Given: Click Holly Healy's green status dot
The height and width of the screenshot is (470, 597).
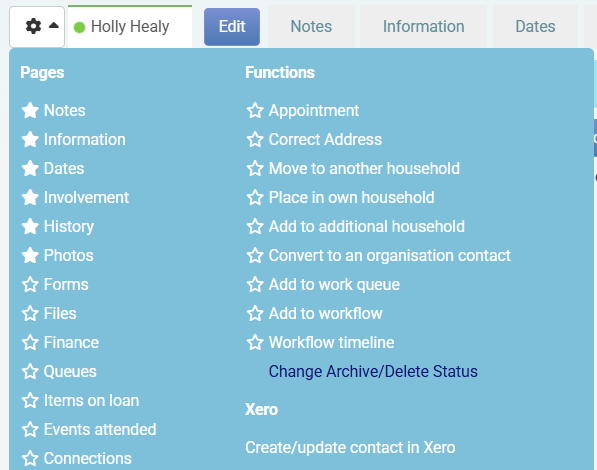Looking at the screenshot, I should [79, 27].
